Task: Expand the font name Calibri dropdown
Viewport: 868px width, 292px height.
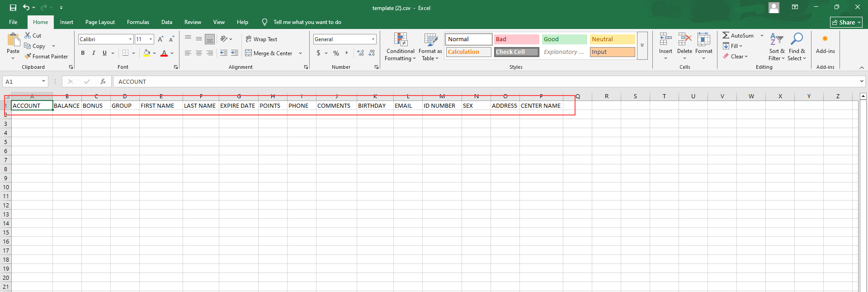Action: pyautogui.click(x=130, y=39)
